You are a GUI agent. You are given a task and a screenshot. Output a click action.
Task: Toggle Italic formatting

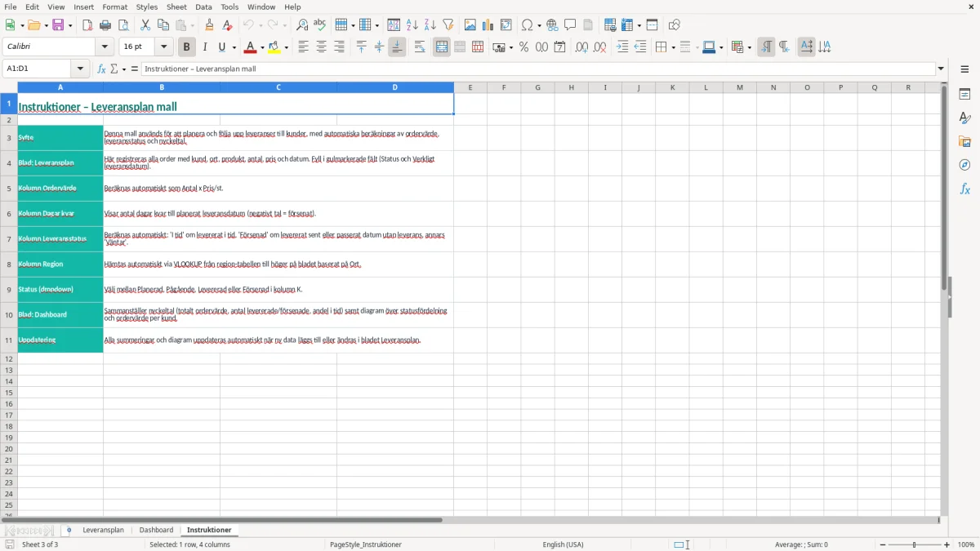[205, 47]
